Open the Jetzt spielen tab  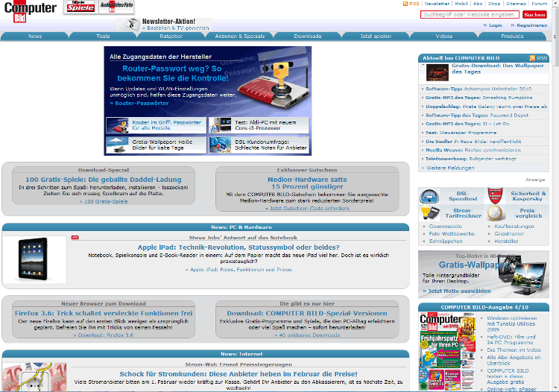(x=376, y=36)
